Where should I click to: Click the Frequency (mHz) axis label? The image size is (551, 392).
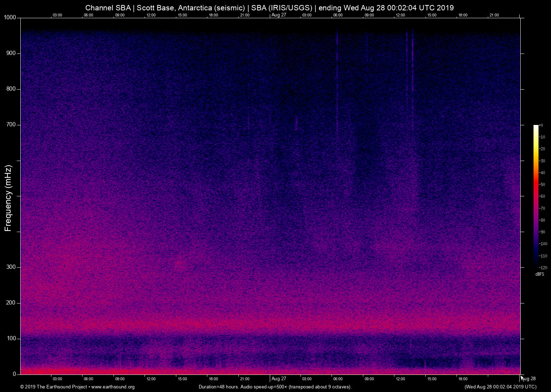click(8, 198)
